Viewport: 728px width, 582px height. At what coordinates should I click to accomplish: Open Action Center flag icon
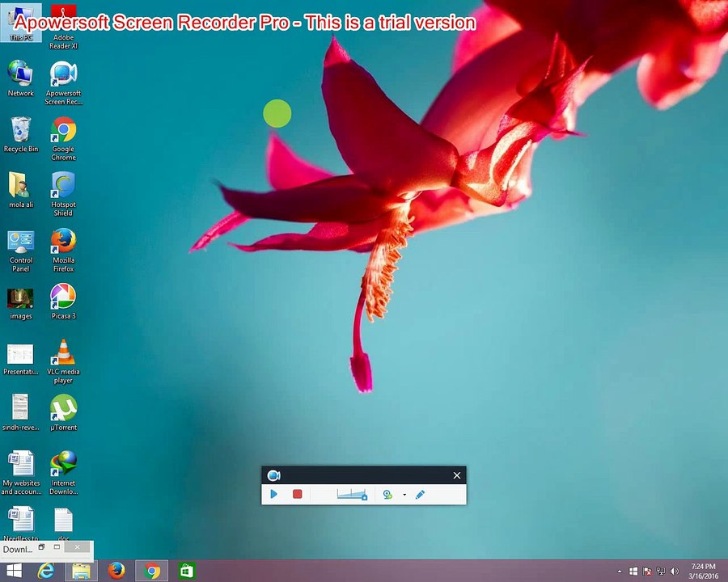tap(647, 571)
